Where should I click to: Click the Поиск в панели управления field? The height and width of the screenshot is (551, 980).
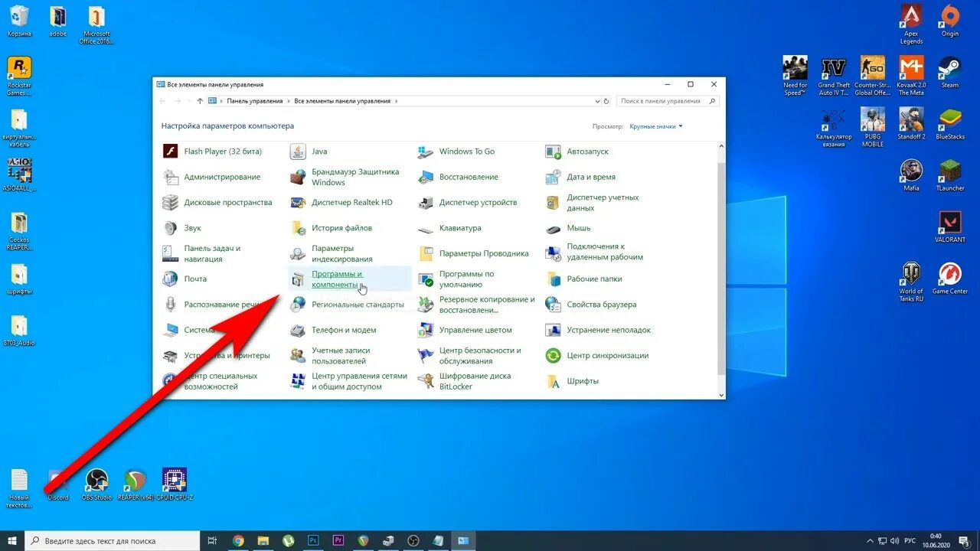click(668, 101)
